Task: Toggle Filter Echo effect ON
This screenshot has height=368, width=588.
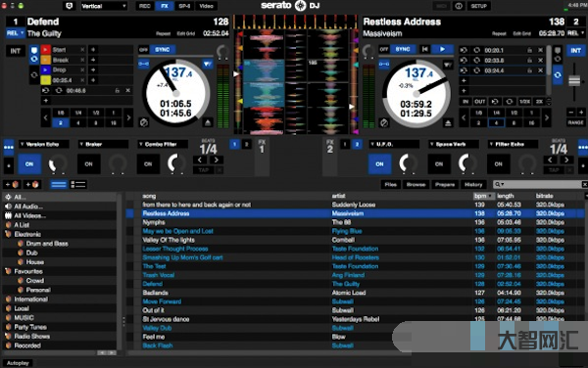Action: (x=498, y=164)
